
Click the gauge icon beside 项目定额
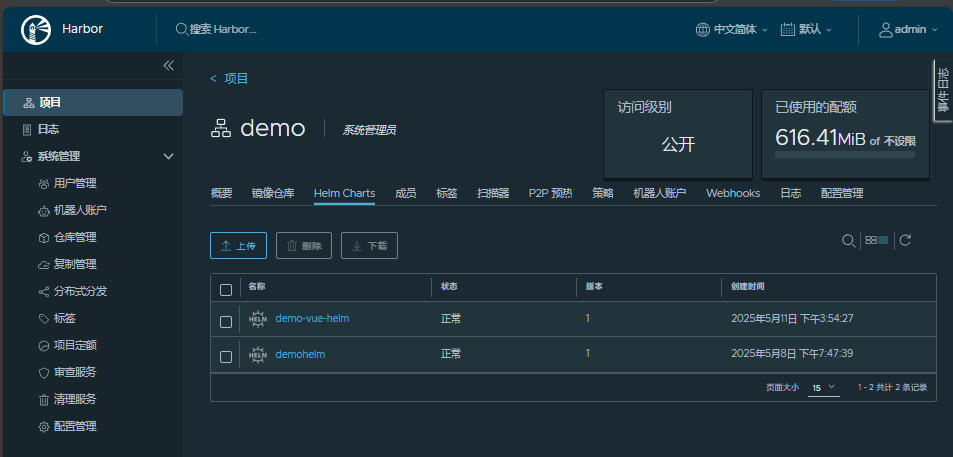(x=44, y=346)
